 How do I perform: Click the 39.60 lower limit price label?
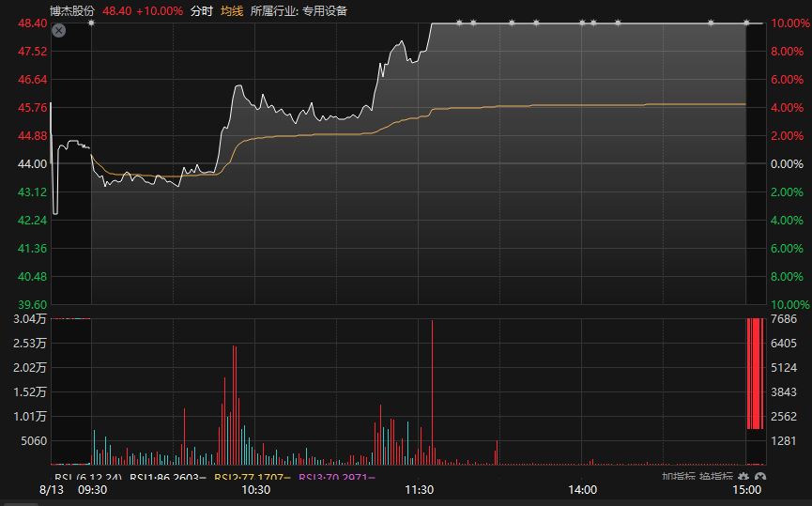33,304
